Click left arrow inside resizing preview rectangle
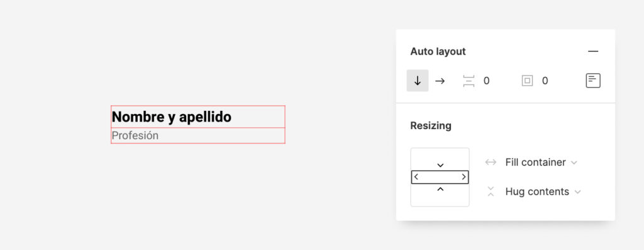This screenshot has width=644, height=250. tap(416, 177)
